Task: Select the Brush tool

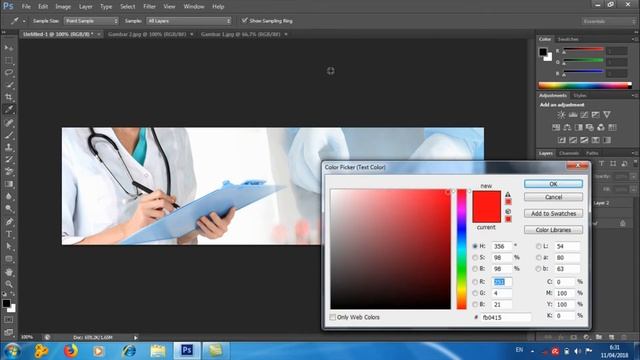Action: coord(9,135)
